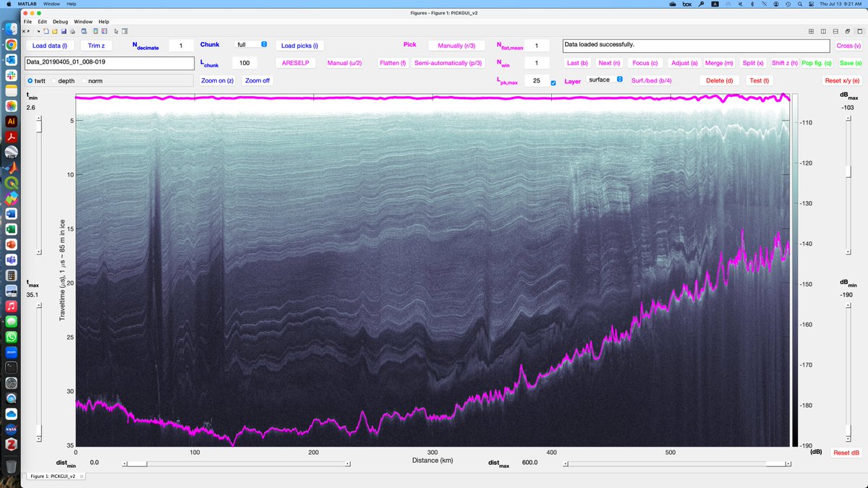Click the t min vertical slider

[39, 186]
